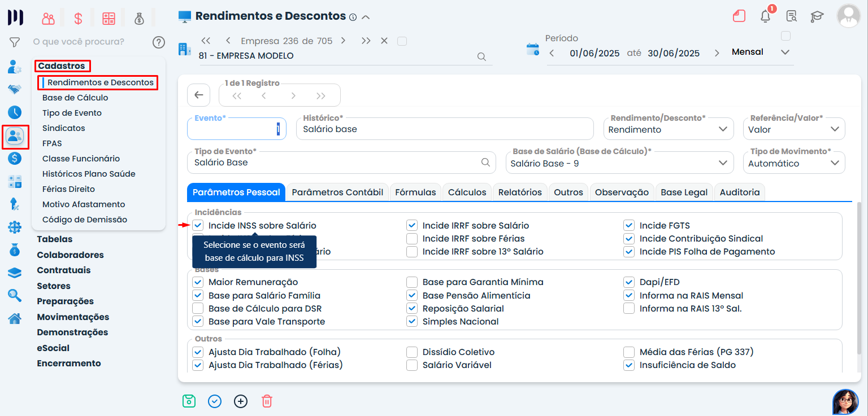This screenshot has width=868, height=416.
Task: Click the back arrow button
Action: point(198,95)
